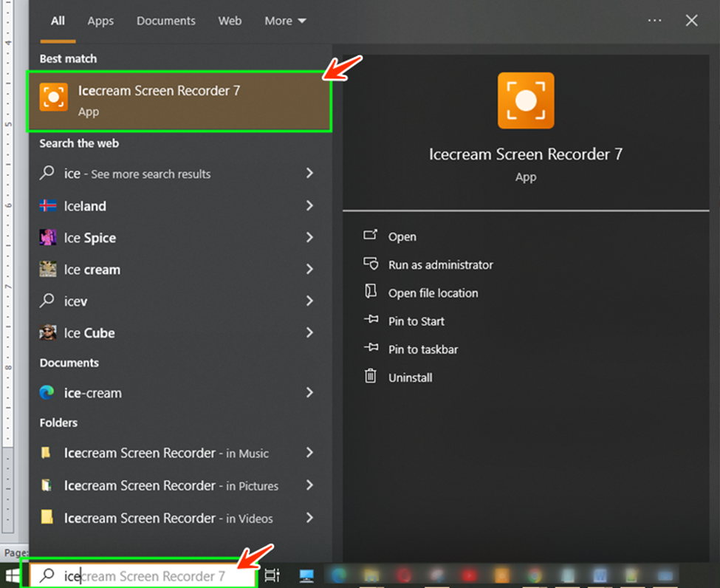
Task: Choose Run as administrator
Action: [440, 265]
